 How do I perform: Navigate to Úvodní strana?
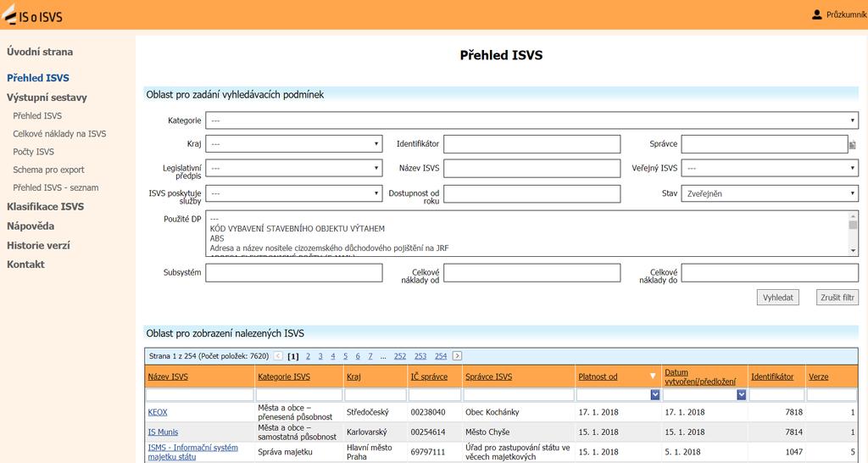[40, 52]
